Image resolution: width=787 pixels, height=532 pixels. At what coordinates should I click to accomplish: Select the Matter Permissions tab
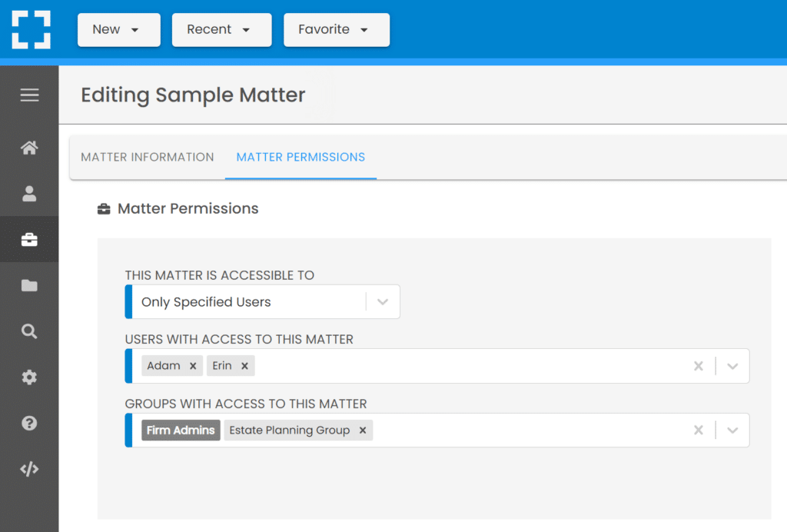(x=300, y=157)
